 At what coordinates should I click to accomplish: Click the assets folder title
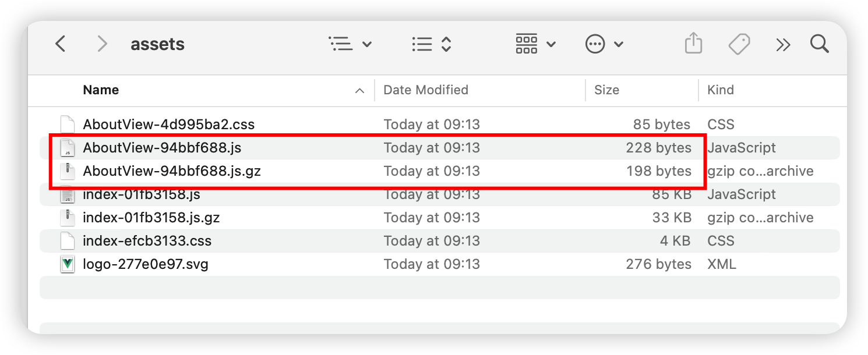[x=157, y=44]
